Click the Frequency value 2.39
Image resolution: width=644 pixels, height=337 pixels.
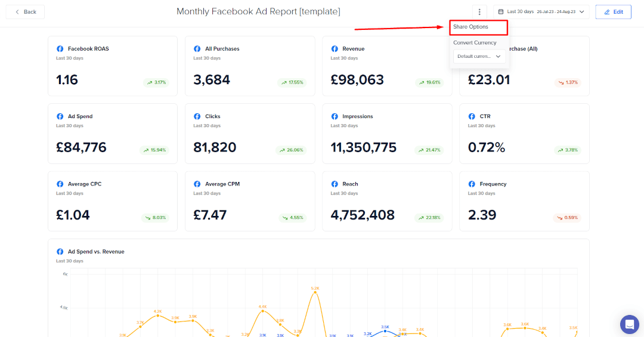482,215
